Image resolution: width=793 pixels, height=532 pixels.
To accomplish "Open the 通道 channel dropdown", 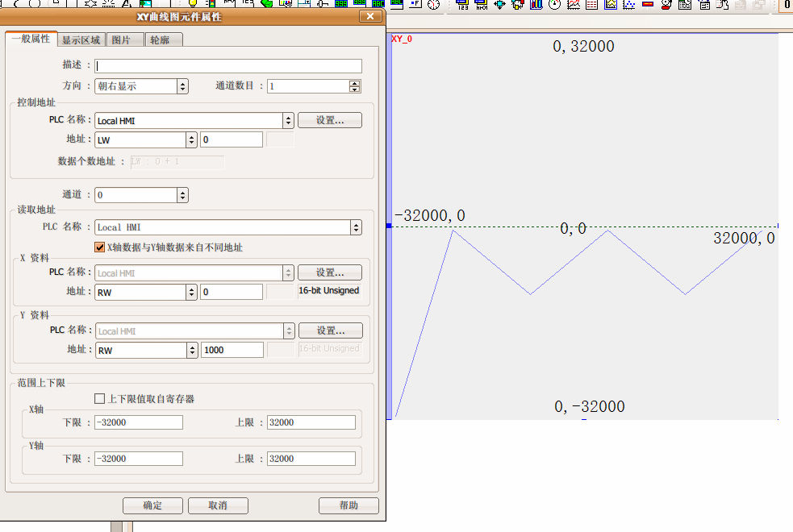I will pos(182,195).
